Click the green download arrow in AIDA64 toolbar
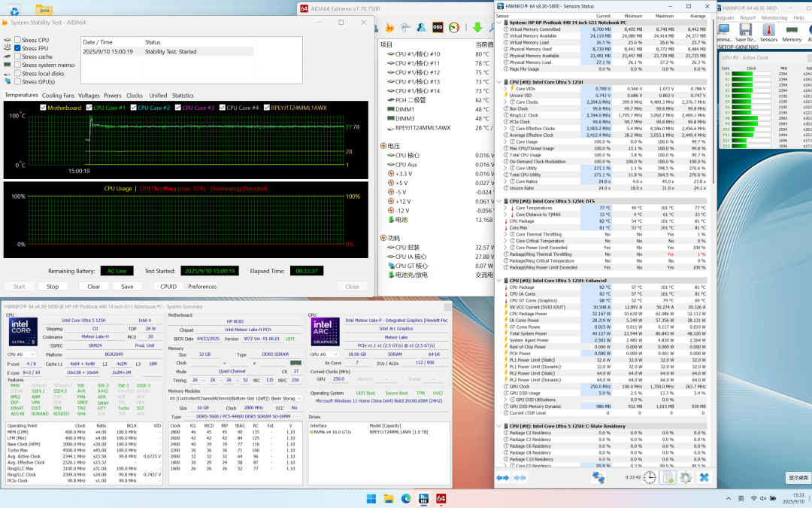The height and width of the screenshot is (508, 812). tap(477, 28)
